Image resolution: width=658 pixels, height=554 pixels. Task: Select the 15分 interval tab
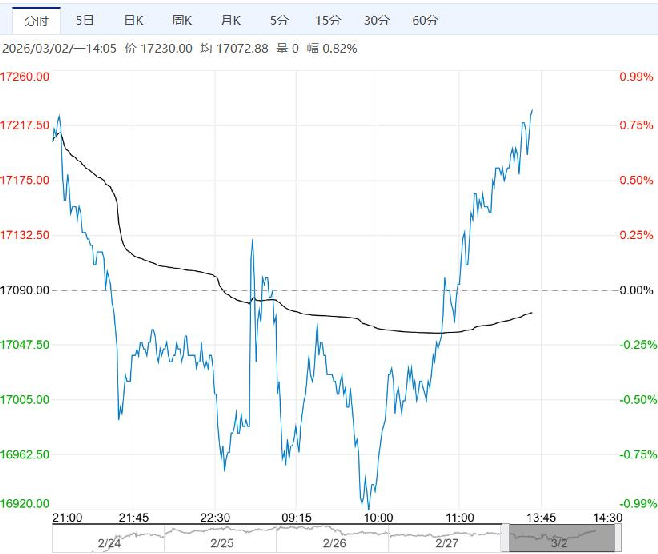[328, 20]
